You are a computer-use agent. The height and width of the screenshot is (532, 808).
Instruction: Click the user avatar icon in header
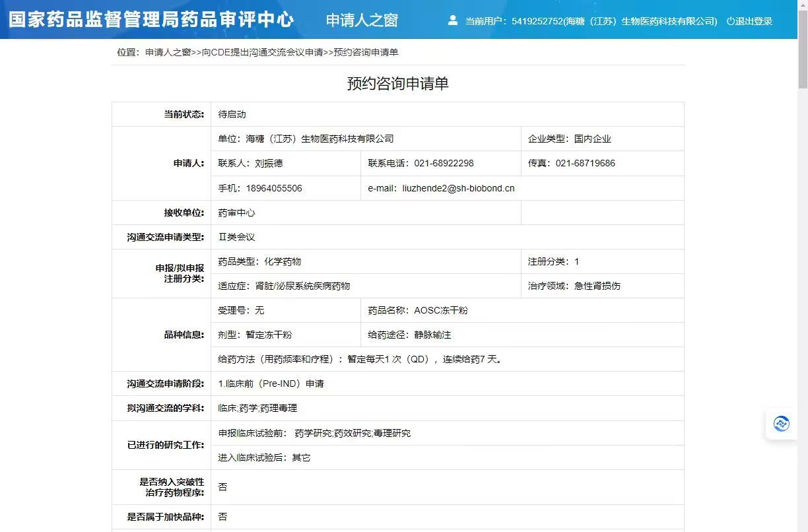[453, 20]
